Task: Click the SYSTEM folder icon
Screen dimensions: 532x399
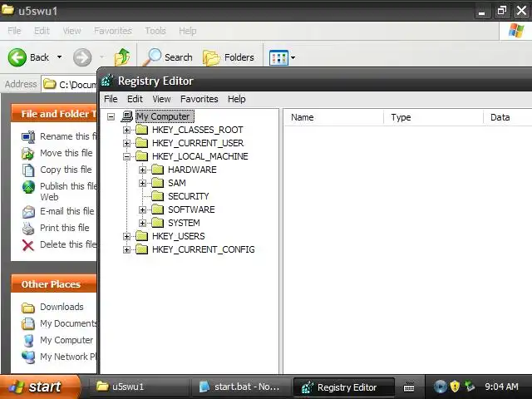Action: [157, 223]
